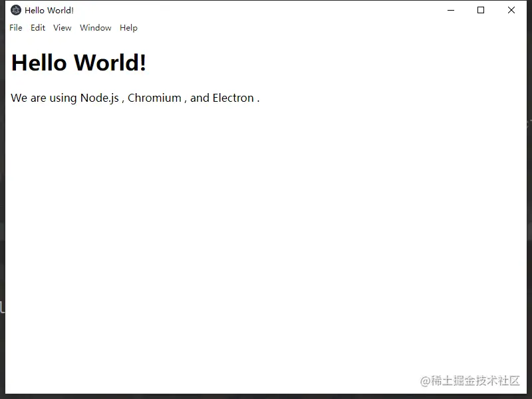This screenshot has height=399, width=532.
Task: Open the Edit menu
Action: click(38, 28)
